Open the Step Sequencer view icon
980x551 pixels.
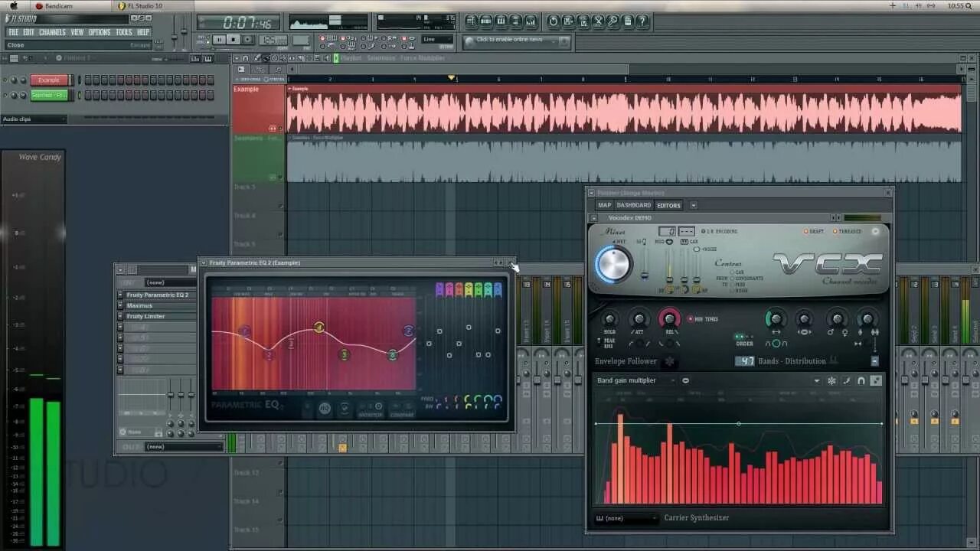(x=486, y=21)
